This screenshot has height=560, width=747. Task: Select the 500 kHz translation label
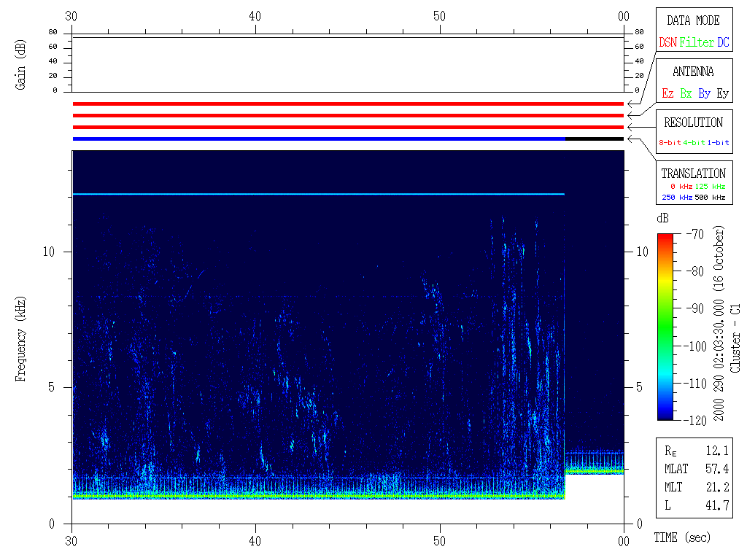click(x=710, y=198)
